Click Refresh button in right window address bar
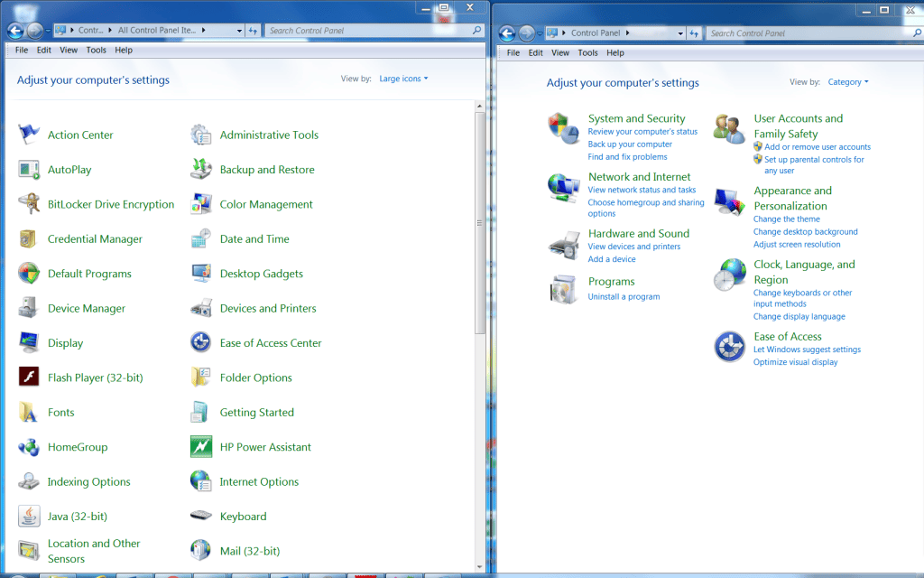This screenshot has width=924, height=578. point(694,33)
